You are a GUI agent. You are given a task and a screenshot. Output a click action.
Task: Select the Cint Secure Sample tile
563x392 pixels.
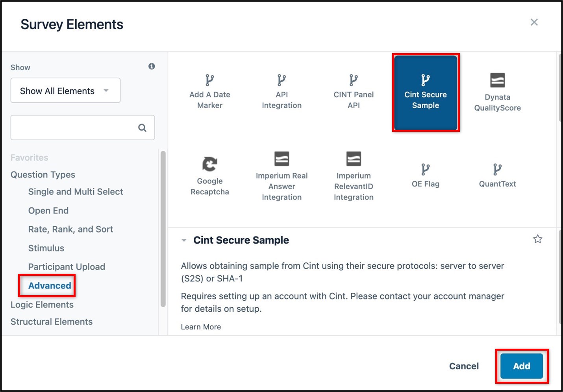click(425, 91)
